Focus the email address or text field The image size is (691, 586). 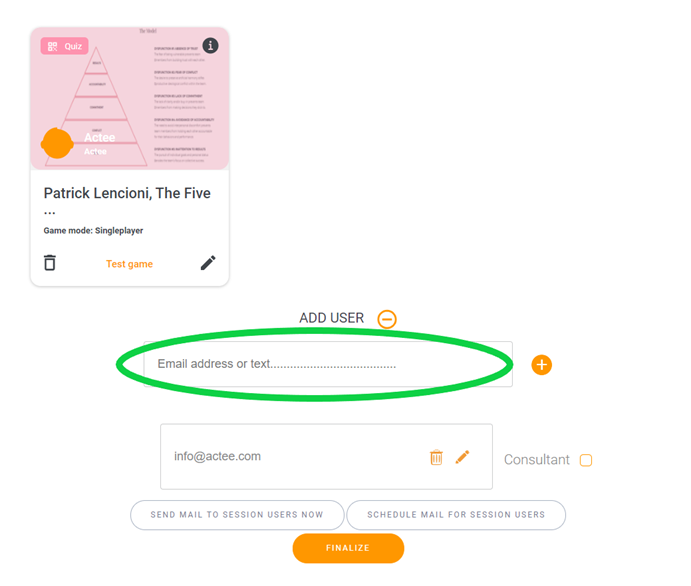[x=328, y=364]
